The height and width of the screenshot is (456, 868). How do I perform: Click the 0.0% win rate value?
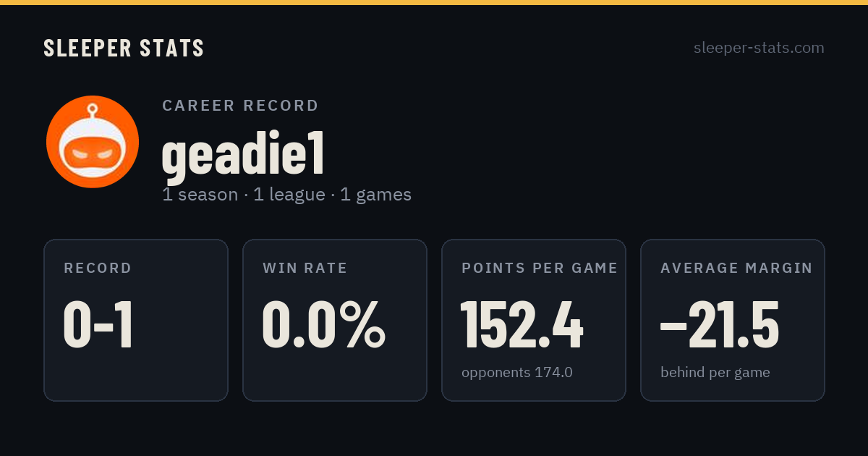[x=323, y=325]
